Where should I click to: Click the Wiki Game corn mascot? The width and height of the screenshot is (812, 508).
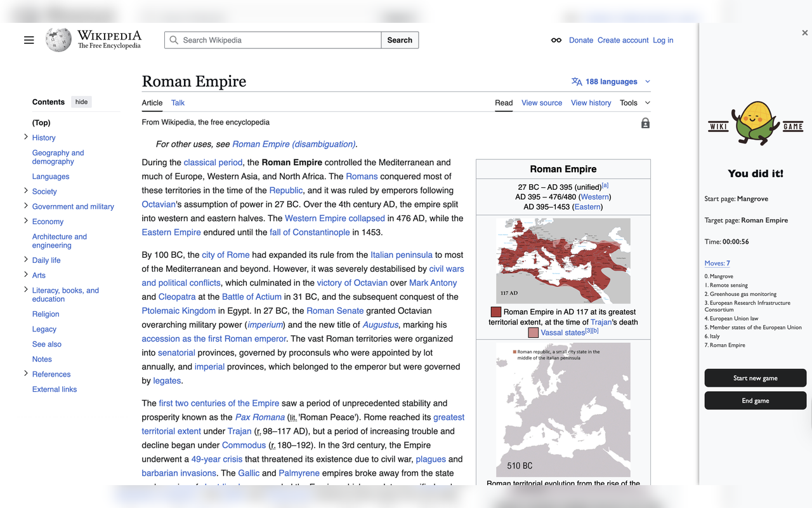pos(756,123)
